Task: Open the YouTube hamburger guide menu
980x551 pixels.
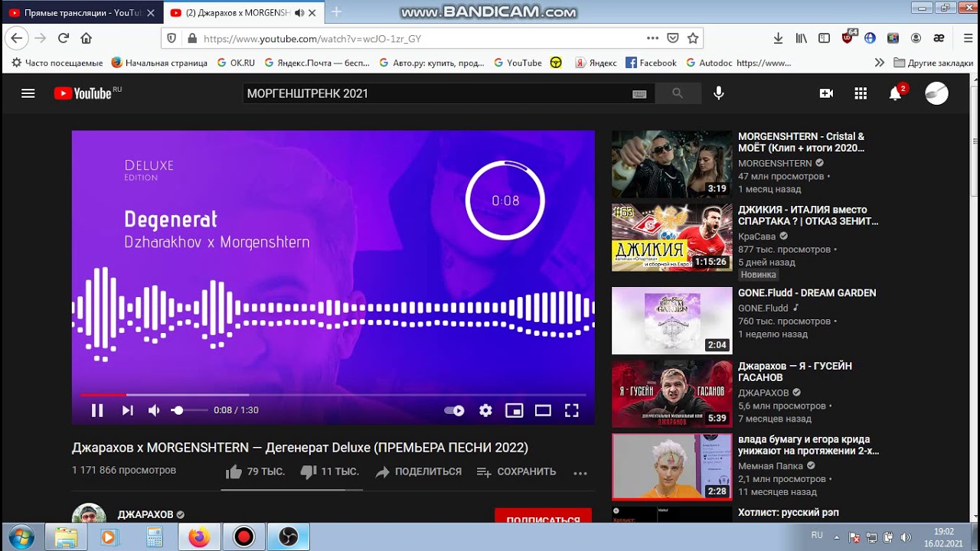Action: 28,93
